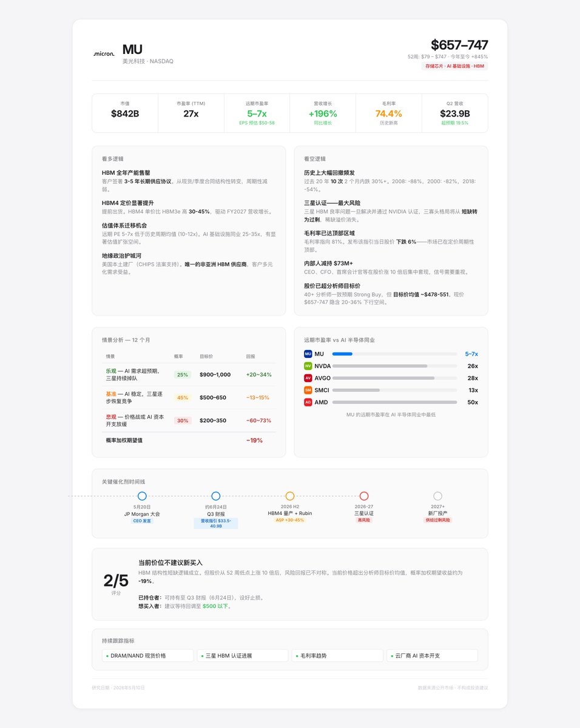Image resolution: width=580 pixels, height=728 pixels.
Task: Click the SMCI ticker badge icon
Action: (x=308, y=390)
